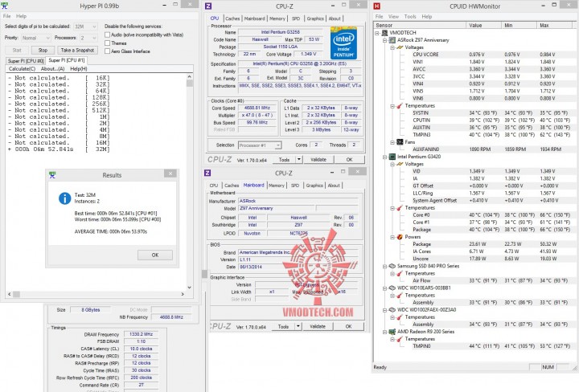Open the Help menu in Hyper PI

pos(22,16)
